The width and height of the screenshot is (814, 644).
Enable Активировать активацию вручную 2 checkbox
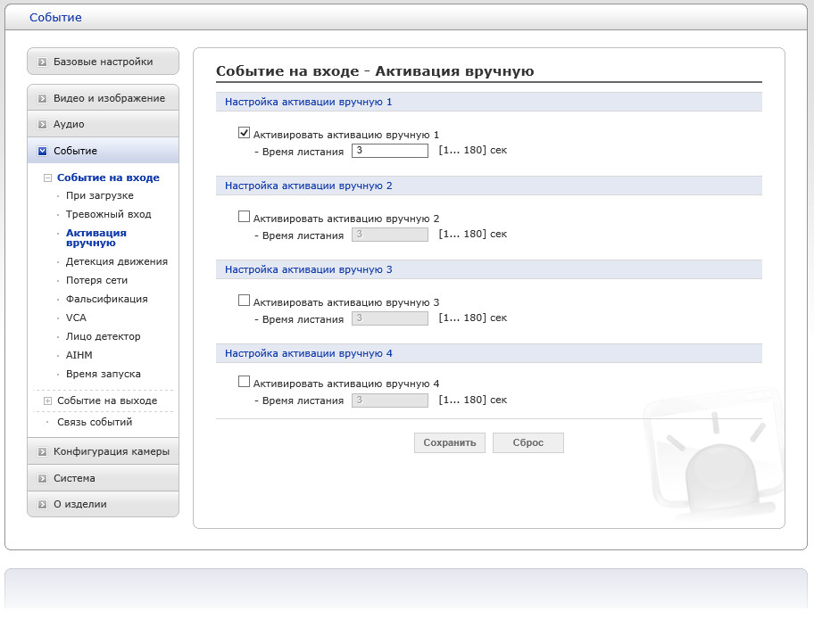pos(244,217)
